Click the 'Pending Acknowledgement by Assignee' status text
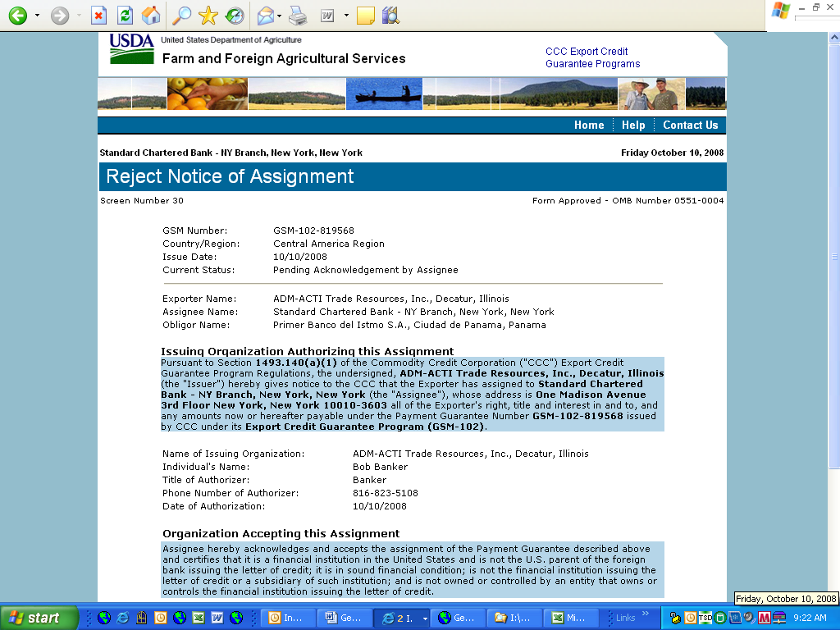 coord(365,270)
